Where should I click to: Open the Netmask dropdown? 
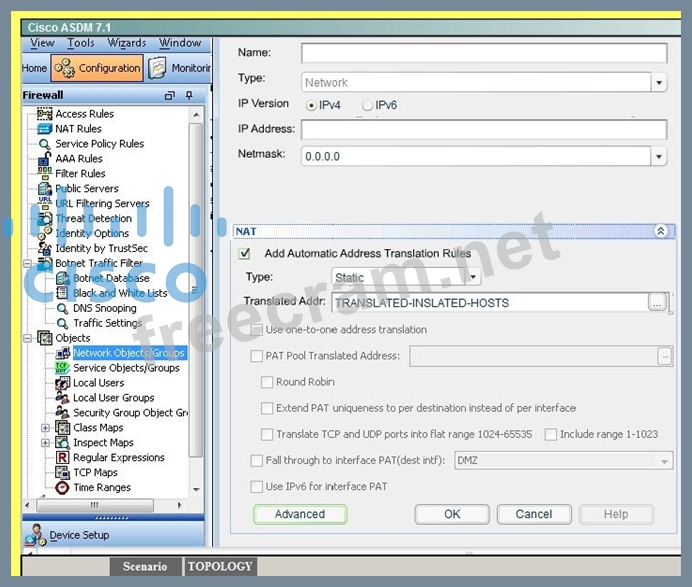[658, 157]
